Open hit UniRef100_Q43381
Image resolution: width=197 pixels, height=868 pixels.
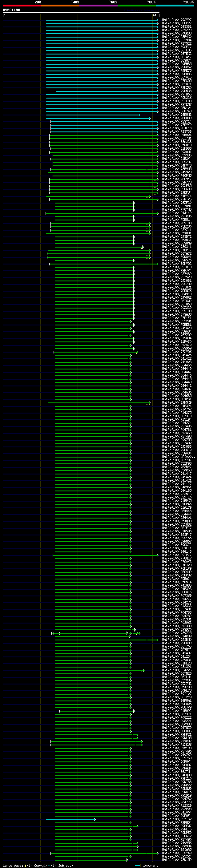click(x=176, y=26)
